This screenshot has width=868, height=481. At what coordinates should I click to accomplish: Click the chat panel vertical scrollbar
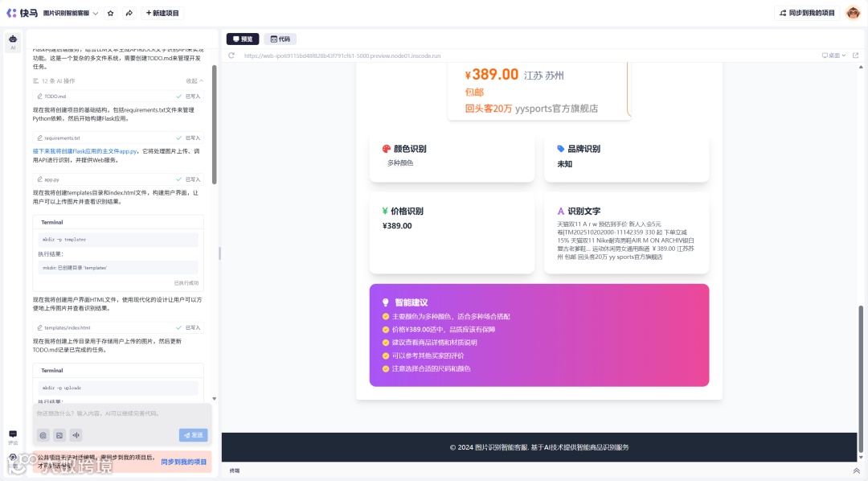click(215, 125)
